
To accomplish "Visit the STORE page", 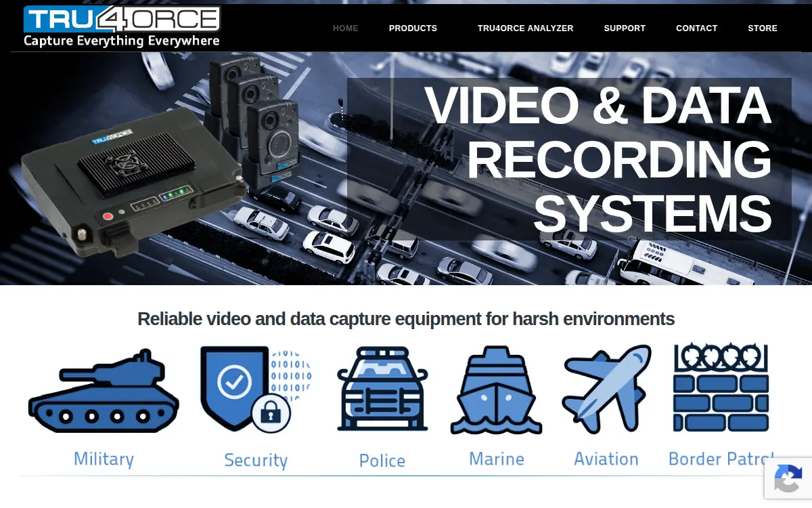I will (x=763, y=28).
